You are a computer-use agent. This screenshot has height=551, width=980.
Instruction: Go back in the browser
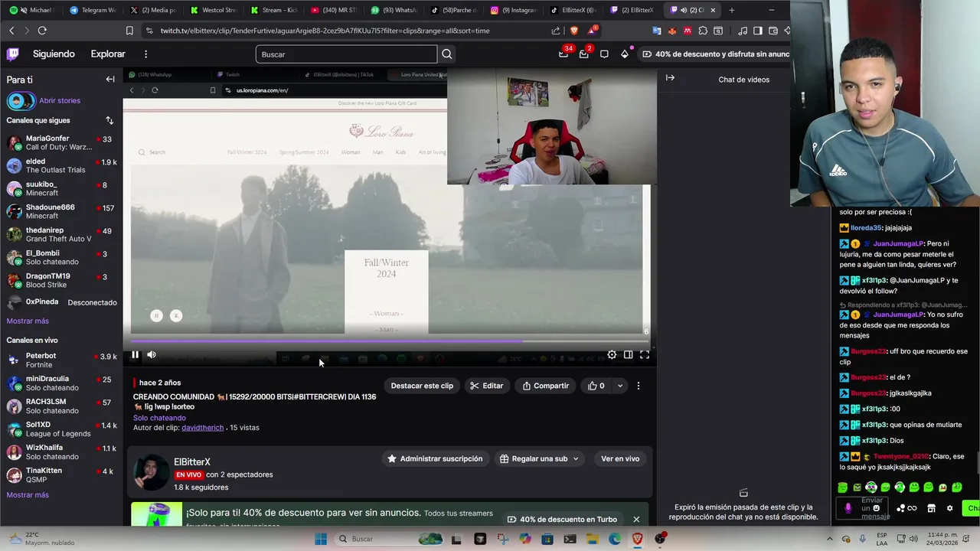(x=11, y=31)
